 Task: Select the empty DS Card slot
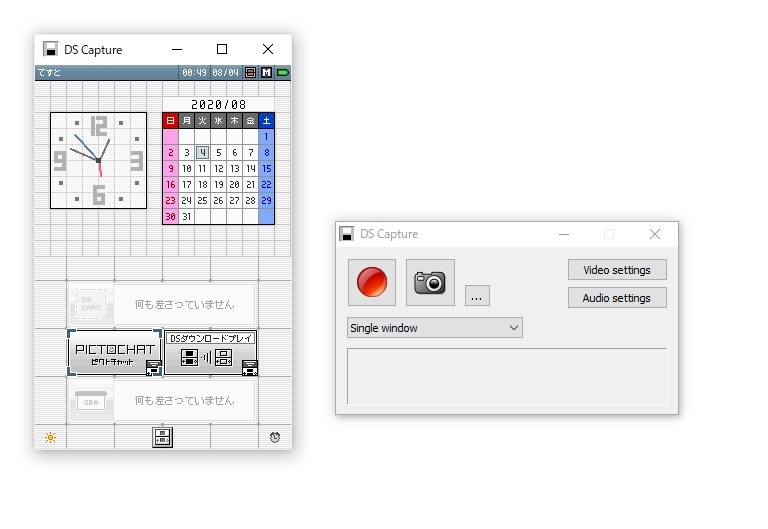[163, 304]
